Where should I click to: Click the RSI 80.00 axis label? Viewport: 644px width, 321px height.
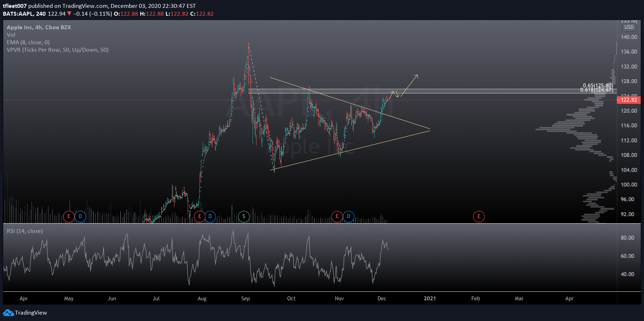628,238
